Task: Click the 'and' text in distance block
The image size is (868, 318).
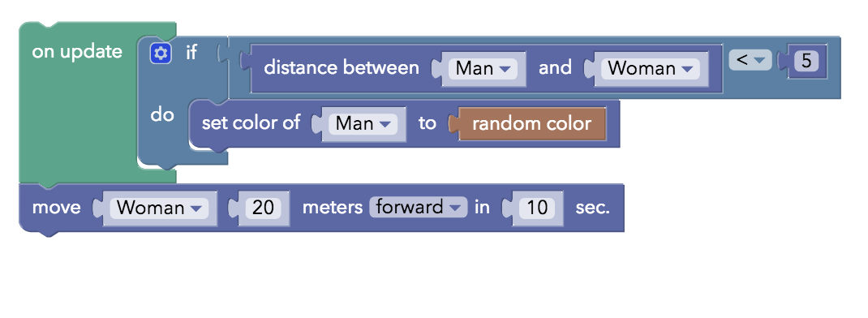Action: [x=555, y=67]
